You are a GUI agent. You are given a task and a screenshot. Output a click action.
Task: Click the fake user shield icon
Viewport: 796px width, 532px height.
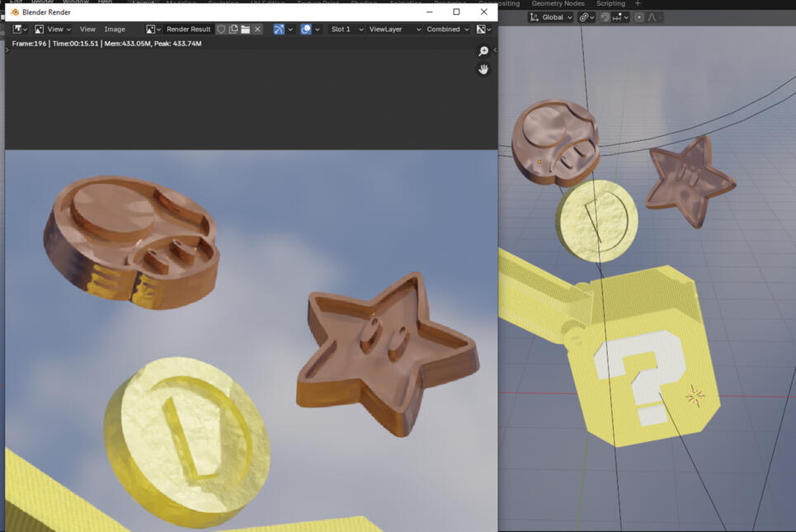pos(221,29)
